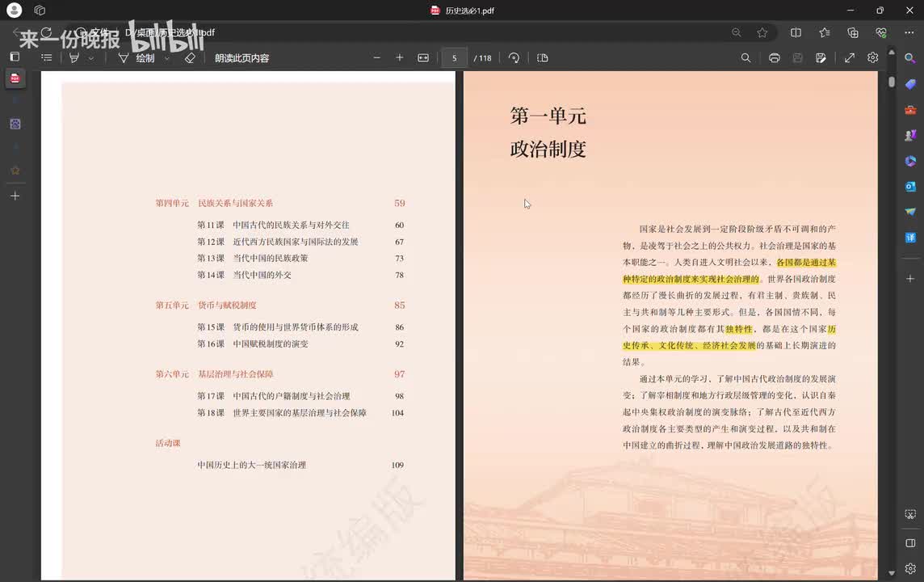
Task: Select the Draw (绘制) pen tool
Action: tap(136, 57)
